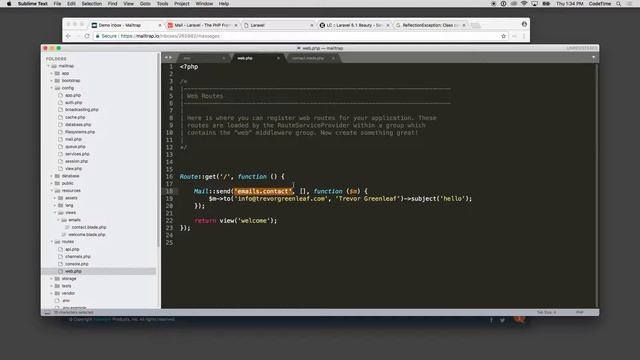Open services.php file
This screenshot has width=640, height=360.
77,154
